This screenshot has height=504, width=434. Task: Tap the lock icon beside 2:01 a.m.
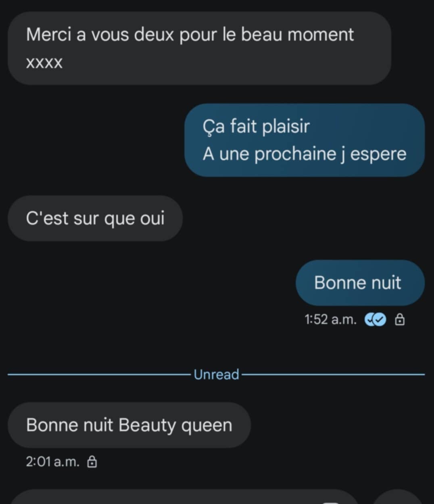point(92,462)
